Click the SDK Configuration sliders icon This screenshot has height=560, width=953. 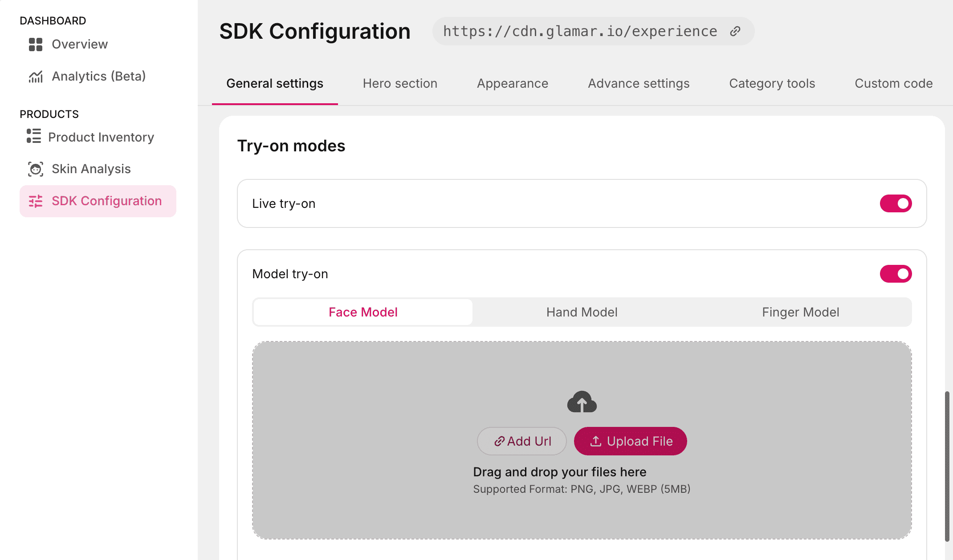[x=36, y=201]
